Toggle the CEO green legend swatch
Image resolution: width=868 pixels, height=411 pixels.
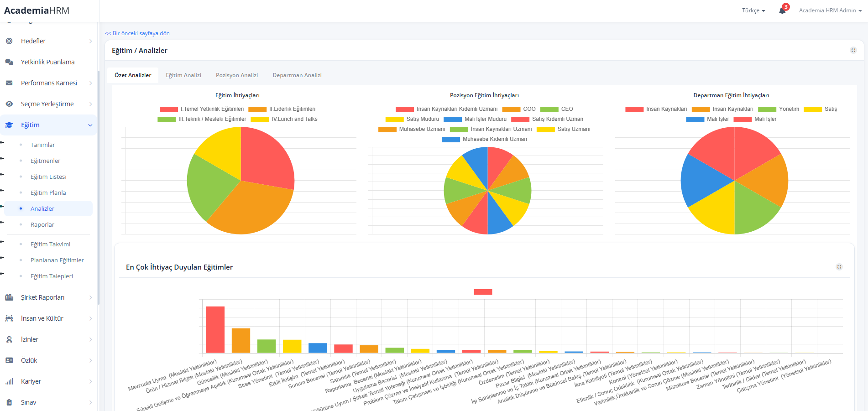(549, 109)
